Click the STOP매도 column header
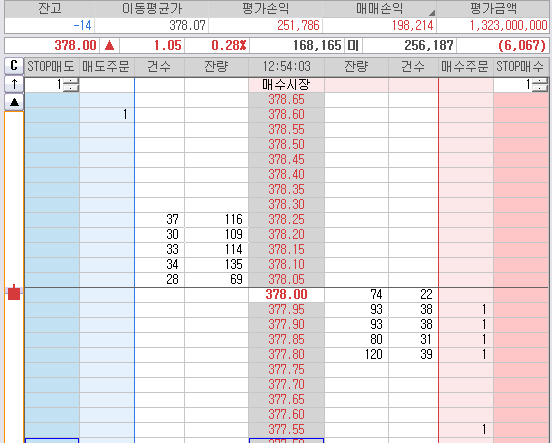The height and width of the screenshot is (443, 552). 52,66
